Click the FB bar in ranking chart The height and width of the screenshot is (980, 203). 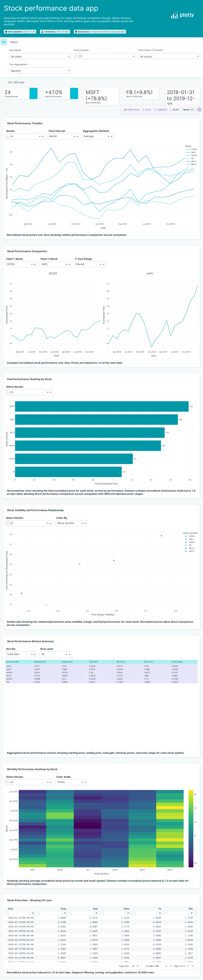68,472
